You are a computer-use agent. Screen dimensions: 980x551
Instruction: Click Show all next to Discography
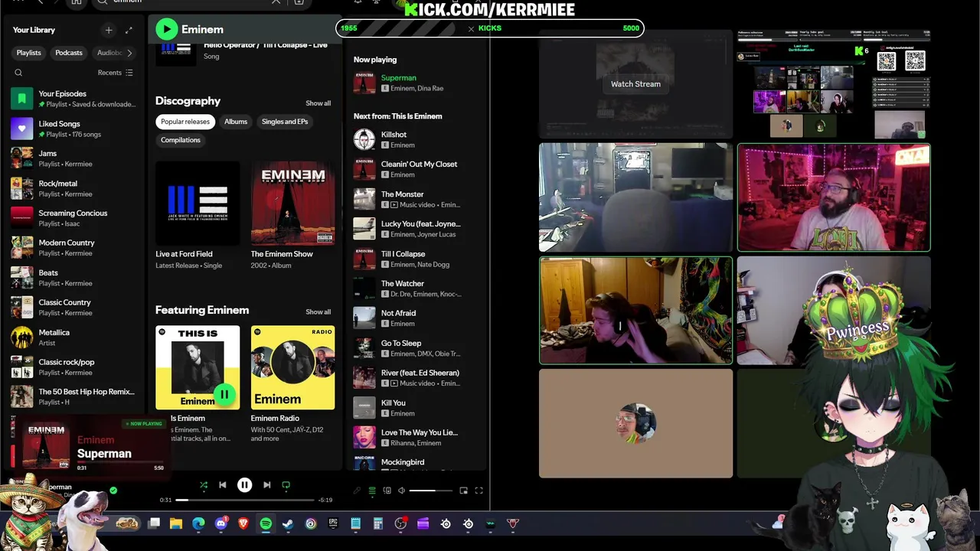tap(318, 103)
